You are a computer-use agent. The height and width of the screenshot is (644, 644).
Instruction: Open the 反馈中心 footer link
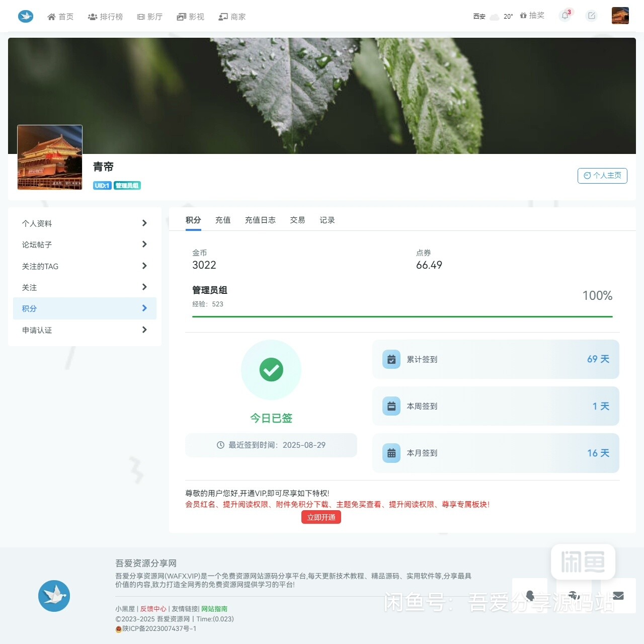point(153,609)
